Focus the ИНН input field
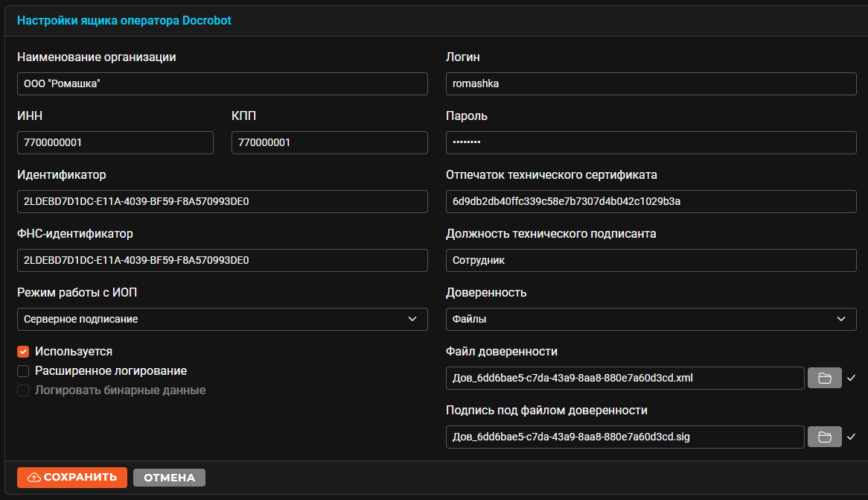This screenshot has height=500, width=868. click(x=115, y=142)
